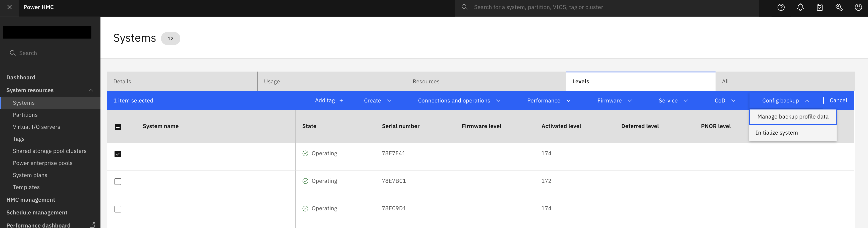Image resolution: width=868 pixels, height=228 pixels.
Task: Go to Dashboard in the sidebar
Action: [21, 77]
